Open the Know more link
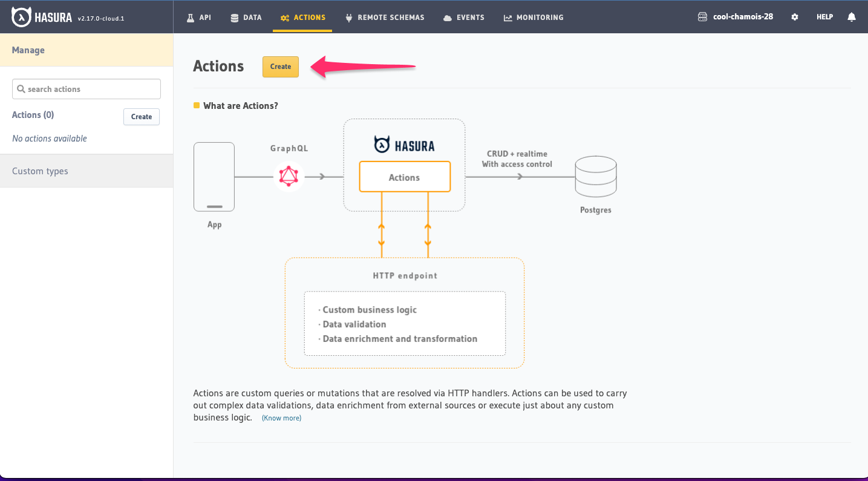 click(281, 418)
